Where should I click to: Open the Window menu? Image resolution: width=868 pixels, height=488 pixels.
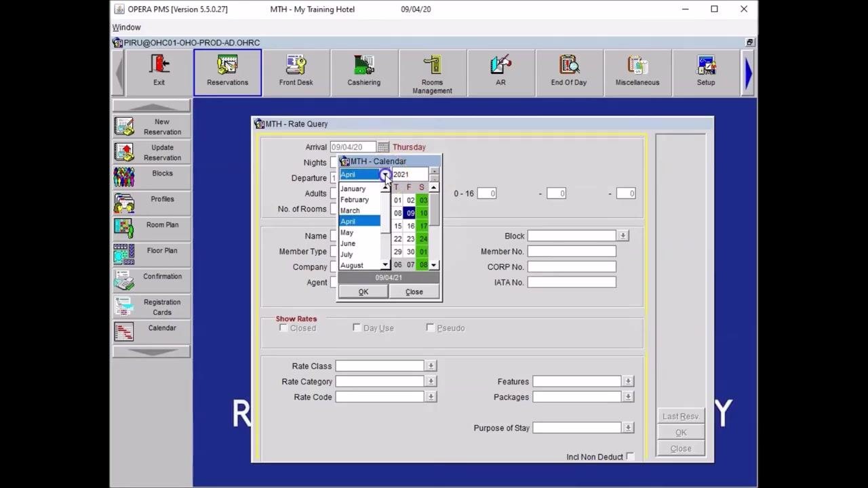coord(127,27)
